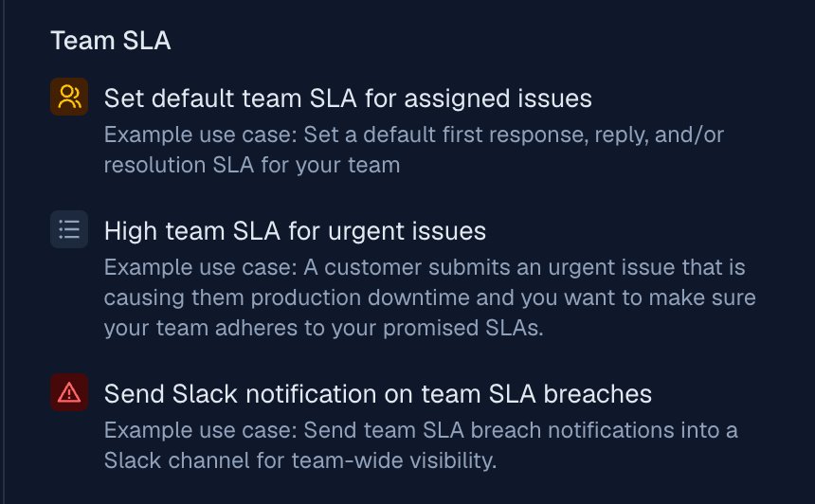
Task: Click 'your team adheres to your promised SLAs' line
Action: click(x=325, y=328)
